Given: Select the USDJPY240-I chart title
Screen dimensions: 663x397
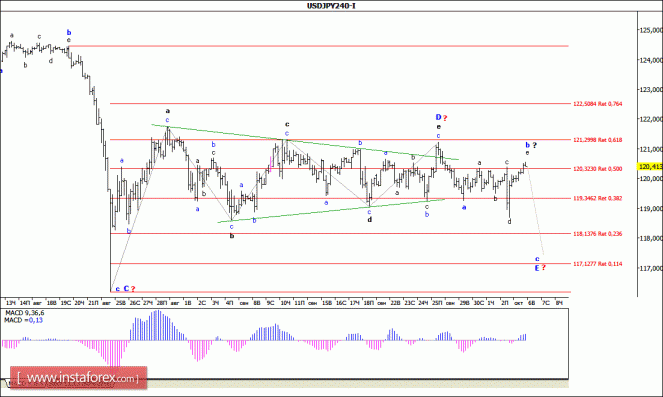Looking at the screenshot, I should pyautogui.click(x=331, y=5).
